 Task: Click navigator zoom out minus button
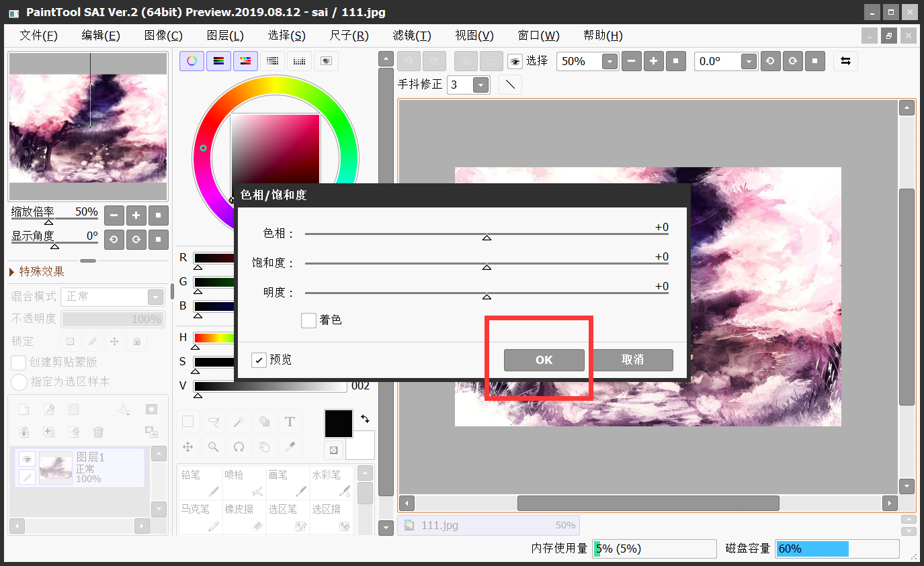[x=114, y=216]
